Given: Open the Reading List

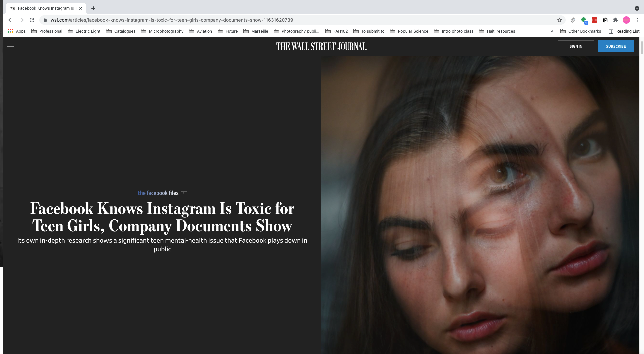Looking at the screenshot, I should (624, 31).
